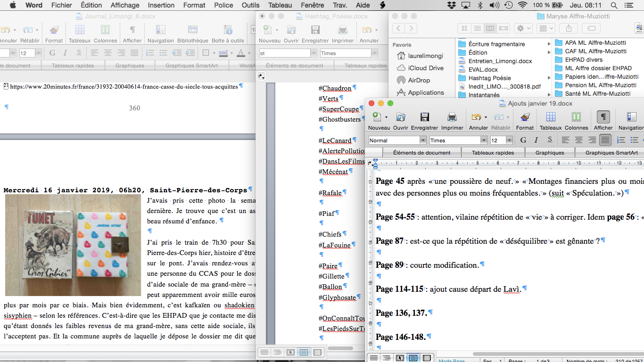This screenshot has height=362, width=644.
Task: Click Enregistrer icon in Ajouts janvier 19 window
Action: pyautogui.click(x=424, y=117)
